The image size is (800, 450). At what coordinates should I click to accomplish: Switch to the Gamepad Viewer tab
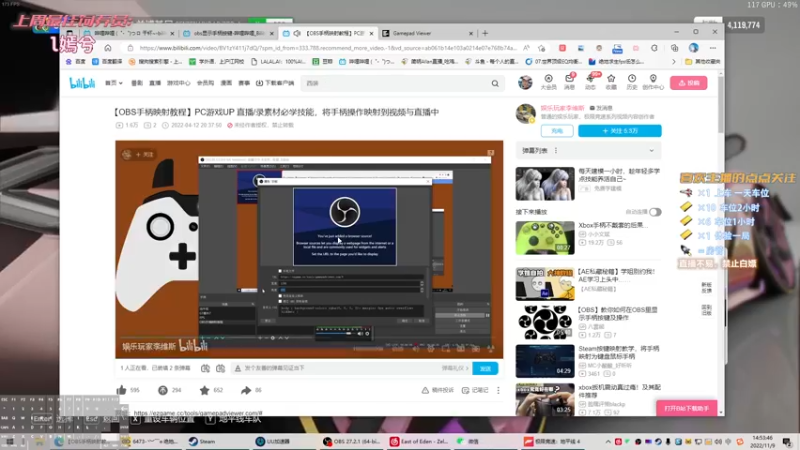pyautogui.click(x=429, y=33)
